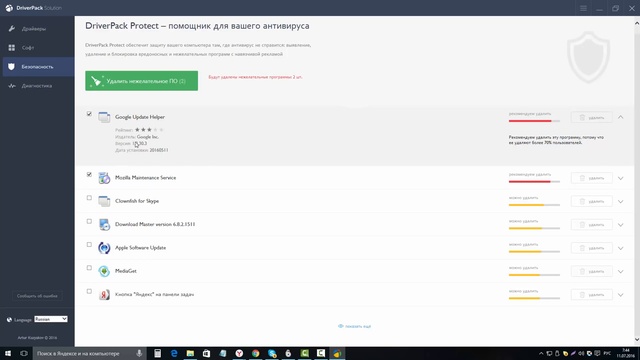Click the показать ещё link
640x360 pixels.
(x=355, y=326)
